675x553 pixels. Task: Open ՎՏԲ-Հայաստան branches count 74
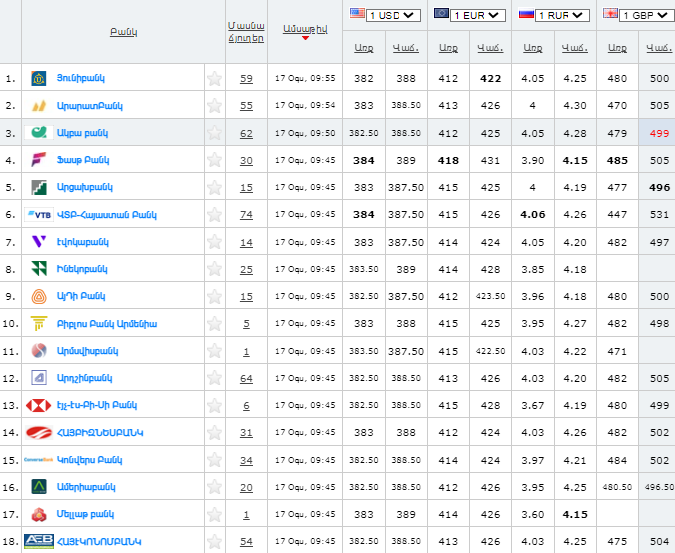(x=246, y=215)
